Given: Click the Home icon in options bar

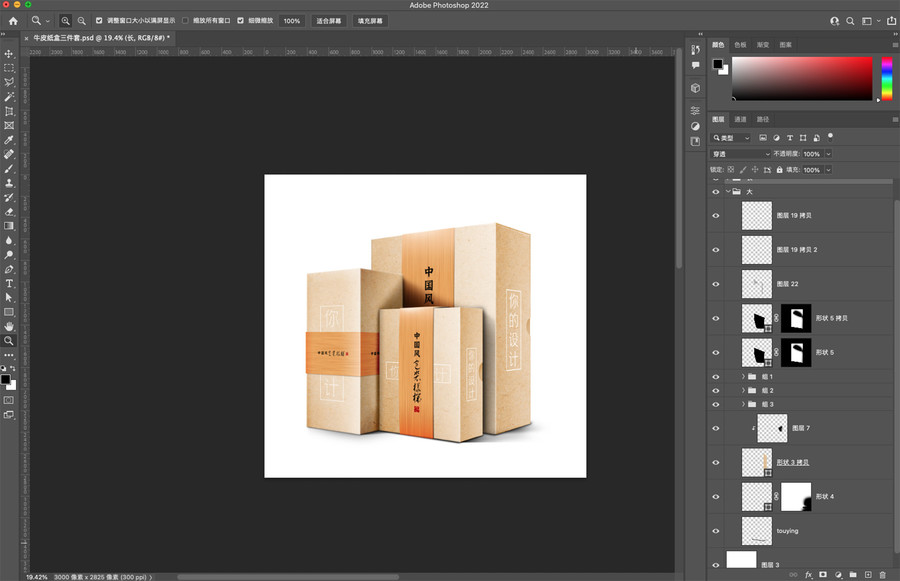Looking at the screenshot, I should tap(13, 21).
